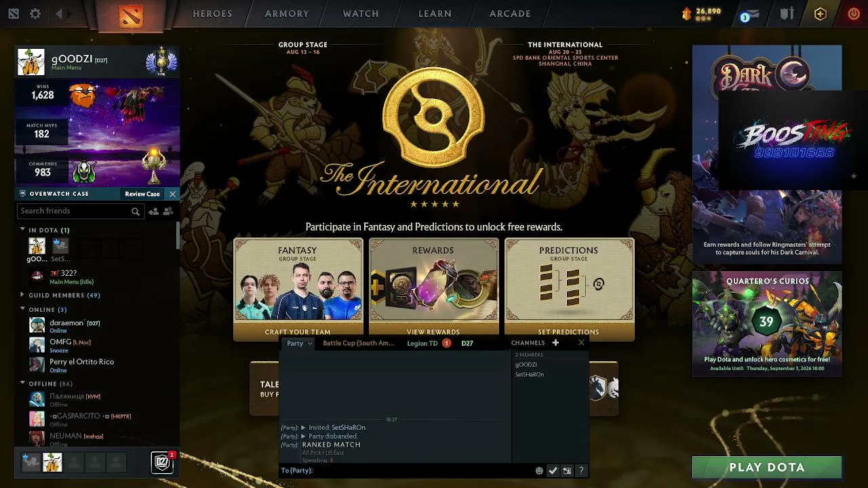Select offline friend GASPARCITO
The image size is (868, 488).
(102, 419)
